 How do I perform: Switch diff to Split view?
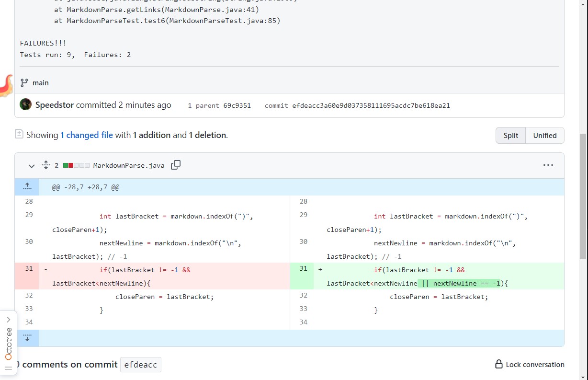click(x=510, y=136)
